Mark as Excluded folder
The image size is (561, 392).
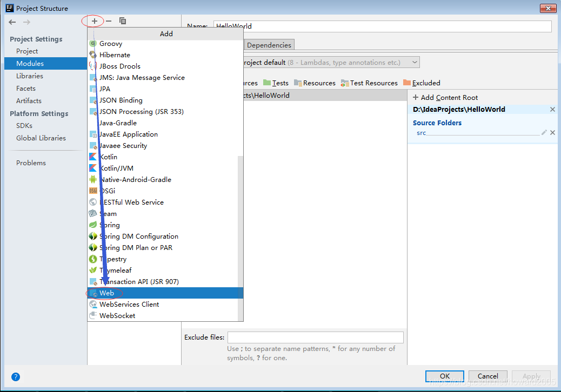point(422,83)
